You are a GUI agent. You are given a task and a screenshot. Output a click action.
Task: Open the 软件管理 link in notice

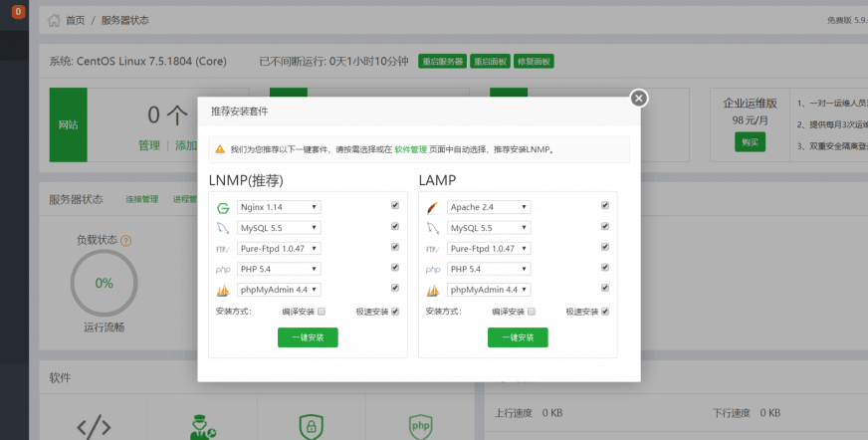(x=411, y=149)
